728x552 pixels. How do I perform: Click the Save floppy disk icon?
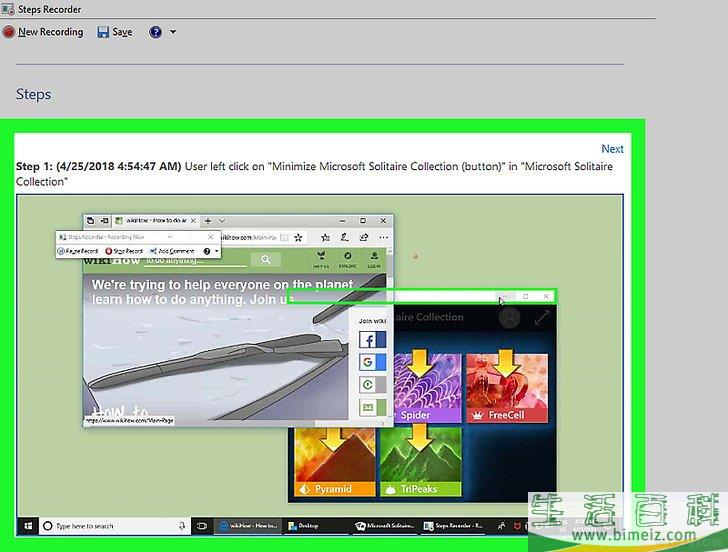click(x=103, y=32)
